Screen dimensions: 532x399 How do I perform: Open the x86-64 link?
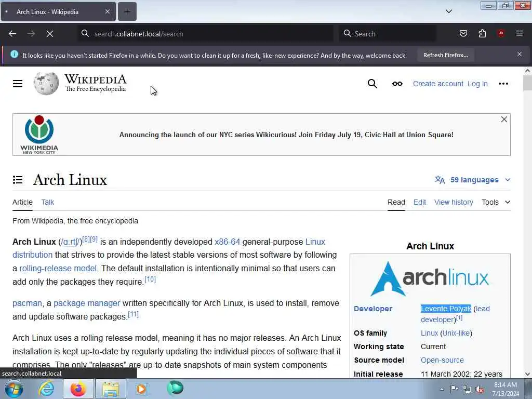tap(227, 242)
